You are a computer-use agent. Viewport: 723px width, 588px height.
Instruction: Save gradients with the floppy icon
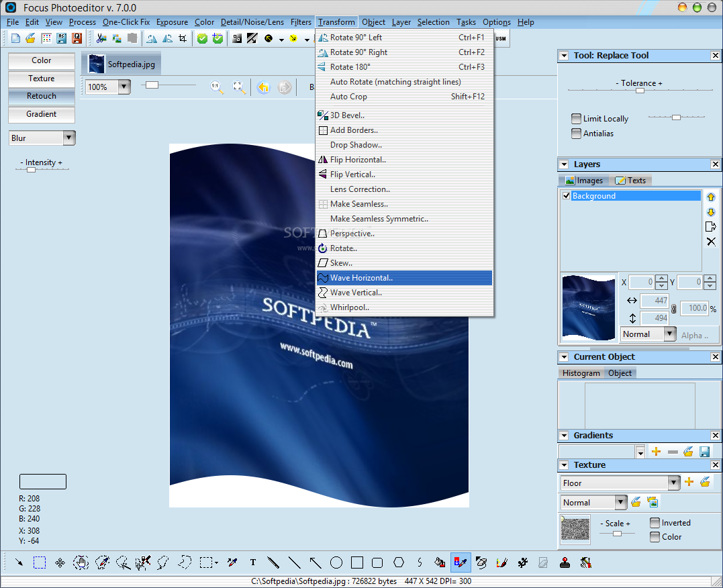705,452
